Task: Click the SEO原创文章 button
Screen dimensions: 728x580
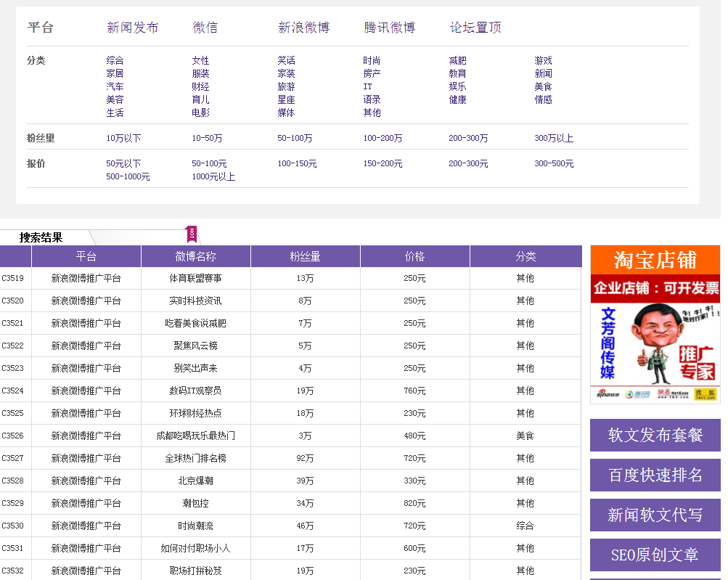Action: 655,555
